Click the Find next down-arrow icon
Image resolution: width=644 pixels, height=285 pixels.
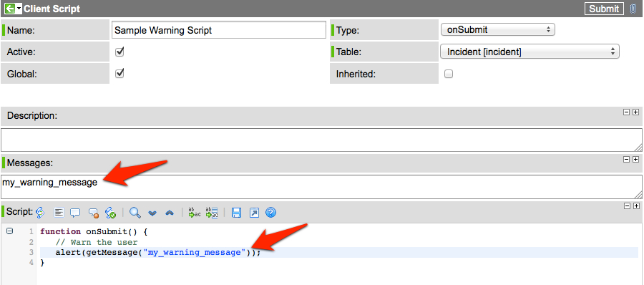153,213
